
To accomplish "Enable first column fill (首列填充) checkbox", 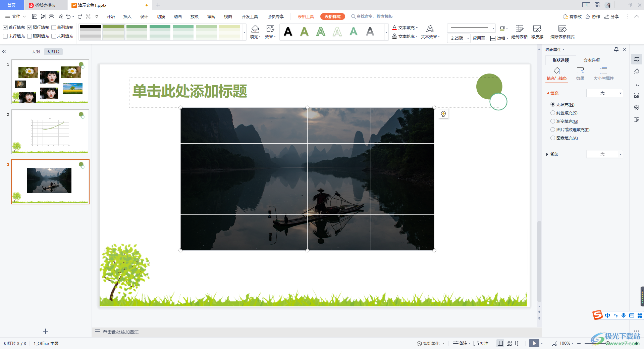I will [x=54, y=28].
